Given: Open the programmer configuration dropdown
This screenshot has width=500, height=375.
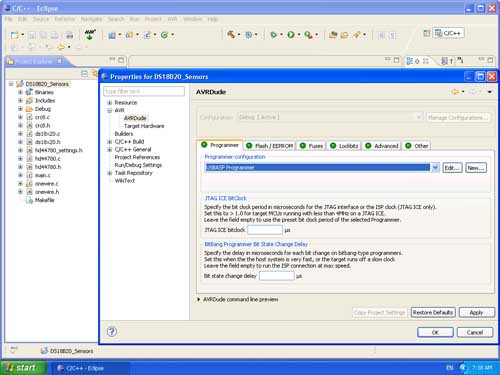Looking at the screenshot, I should pyautogui.click(x=435, y=168).
